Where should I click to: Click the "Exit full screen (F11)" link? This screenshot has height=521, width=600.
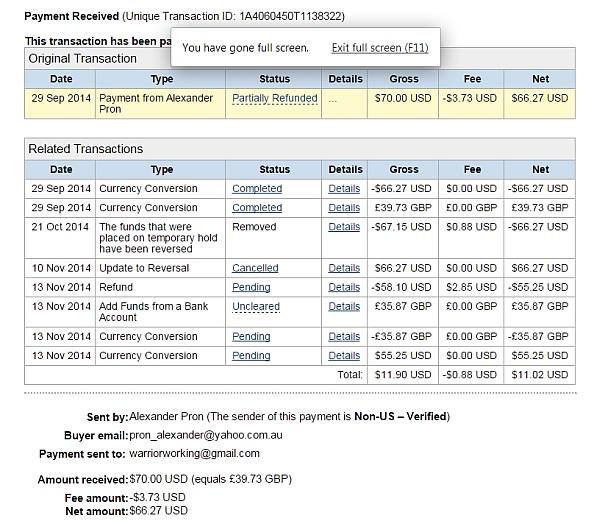380,48
